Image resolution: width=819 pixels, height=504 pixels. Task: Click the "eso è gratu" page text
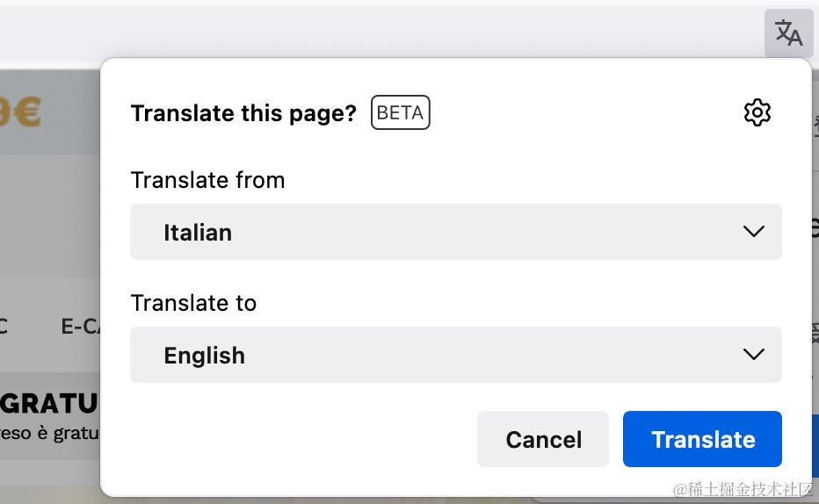point(49,433)
